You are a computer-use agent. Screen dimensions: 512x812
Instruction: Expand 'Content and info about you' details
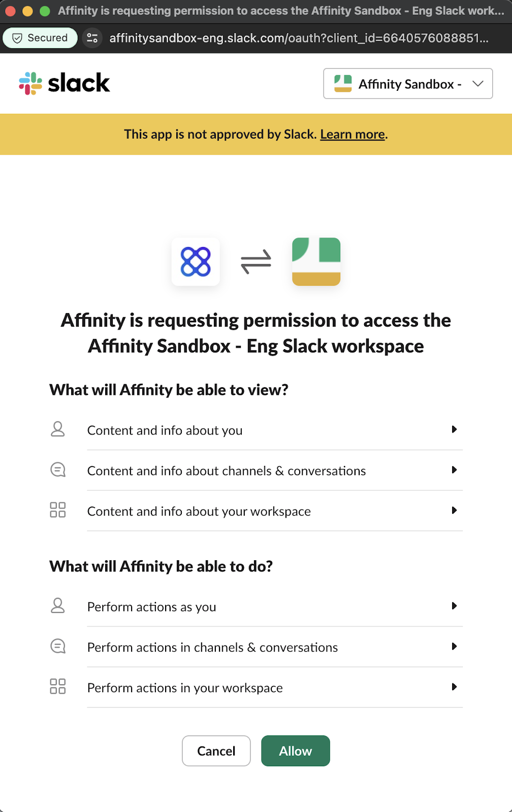pyautogui.click(x=454, y=429)
